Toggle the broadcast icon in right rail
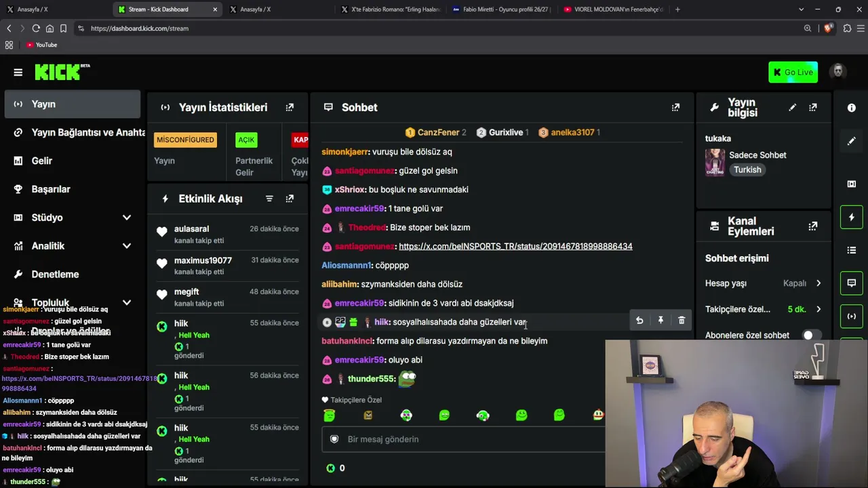Viewport: 868px width, 488px height. point(852,316)
